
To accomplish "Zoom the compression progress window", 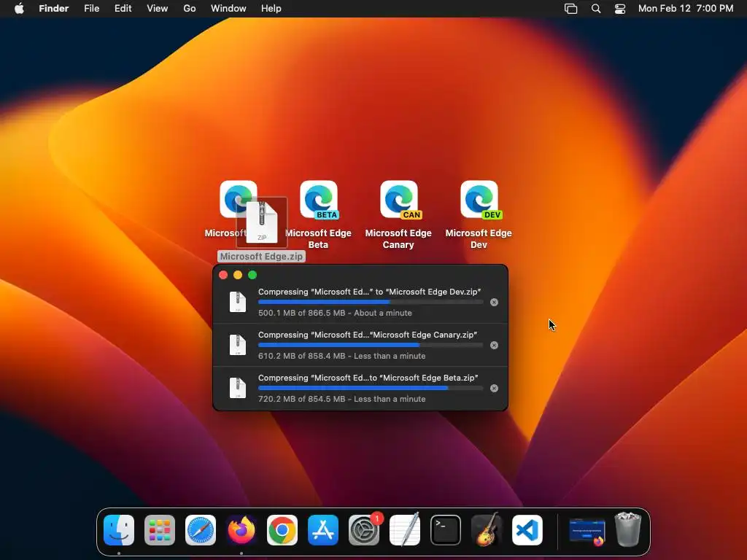I will [252, 275].
